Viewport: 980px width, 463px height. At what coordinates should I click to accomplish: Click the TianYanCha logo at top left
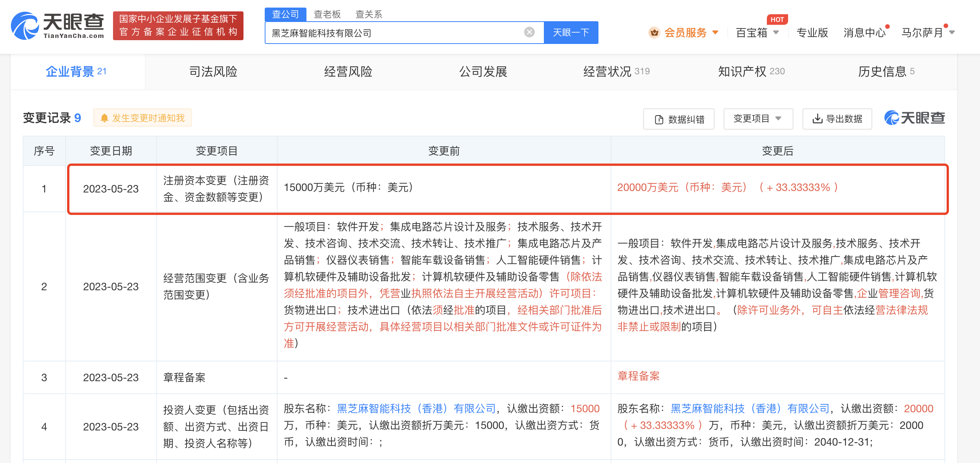[x=57, y=26]
